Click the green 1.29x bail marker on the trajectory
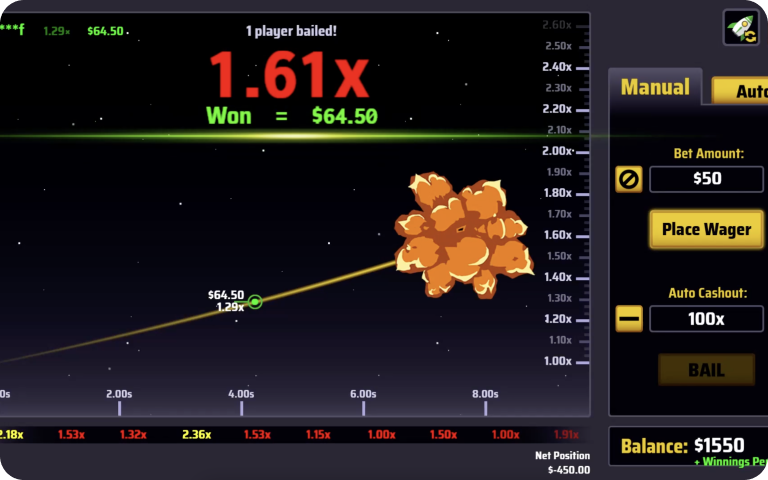The width and height of the screenshot is (768, 480). (255, 302)
